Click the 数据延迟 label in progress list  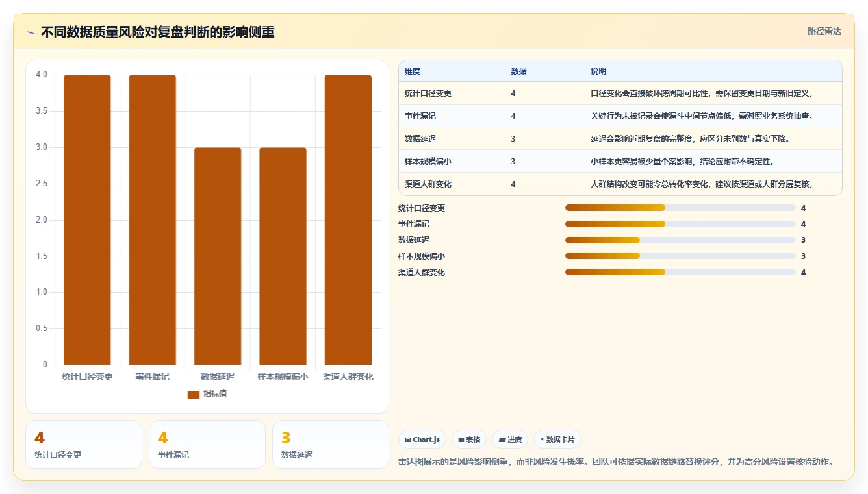(x=414, y=240)
